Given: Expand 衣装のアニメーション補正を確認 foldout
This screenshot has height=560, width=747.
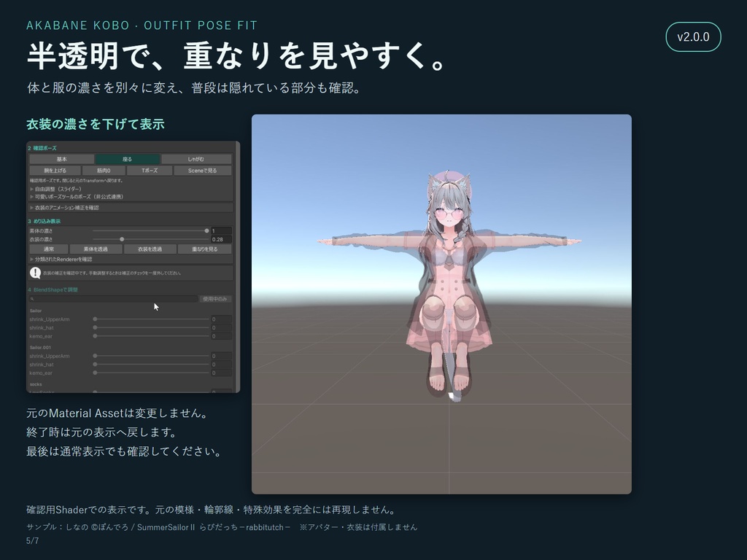Looking at the screenshot, I should (64, 208).
